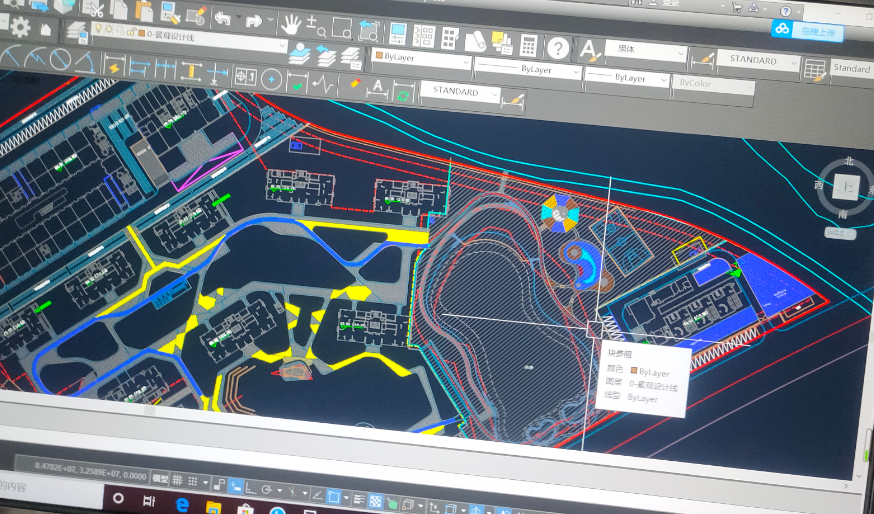Screen dimensions: 874x514
Task: Click the large Help question mark icon
Action: 558,48
